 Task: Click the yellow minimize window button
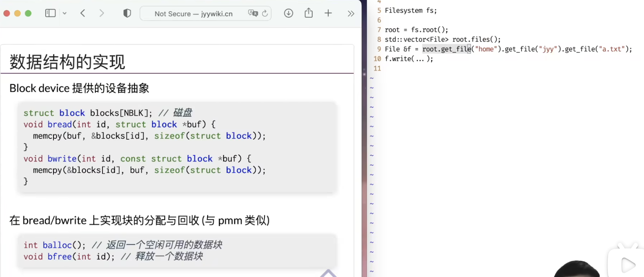[x=17, y=13]
